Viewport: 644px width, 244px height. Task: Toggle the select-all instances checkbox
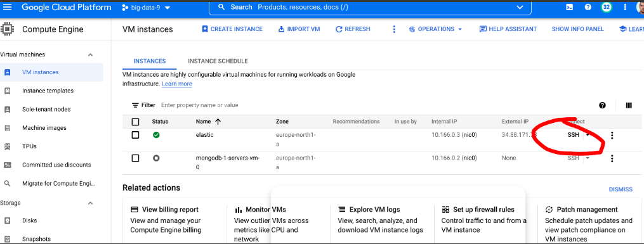(135, 122)
